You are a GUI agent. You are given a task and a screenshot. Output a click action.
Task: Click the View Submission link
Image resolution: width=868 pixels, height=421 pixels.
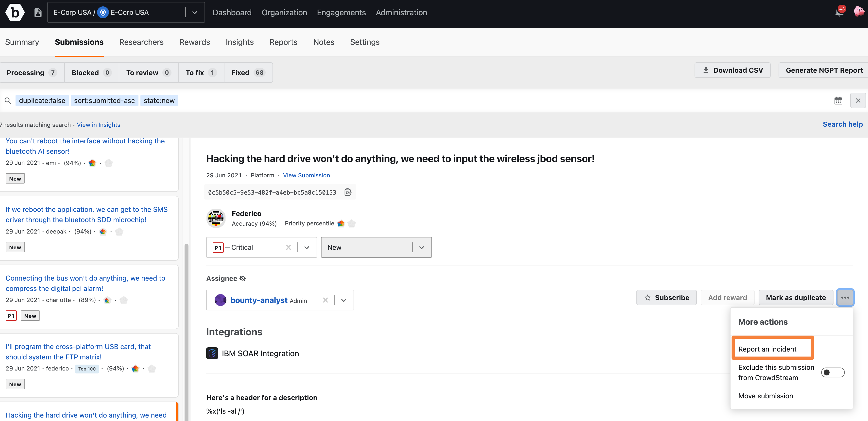pos(306,175)
